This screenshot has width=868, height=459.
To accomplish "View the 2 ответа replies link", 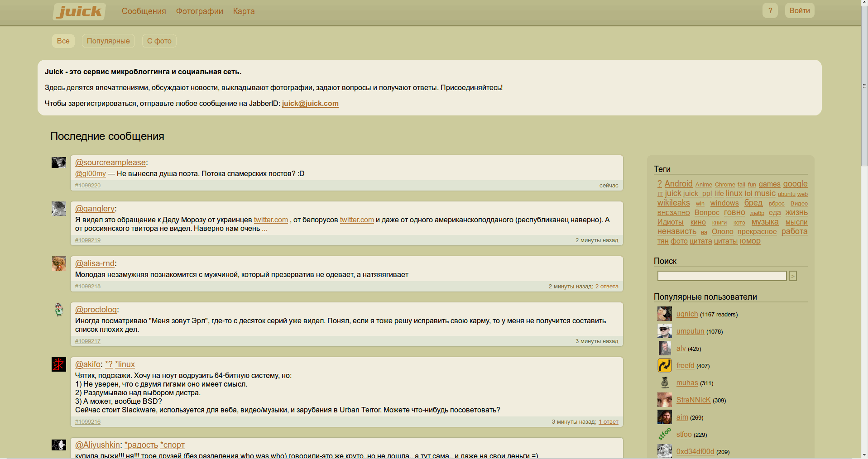I will (607, 287).
